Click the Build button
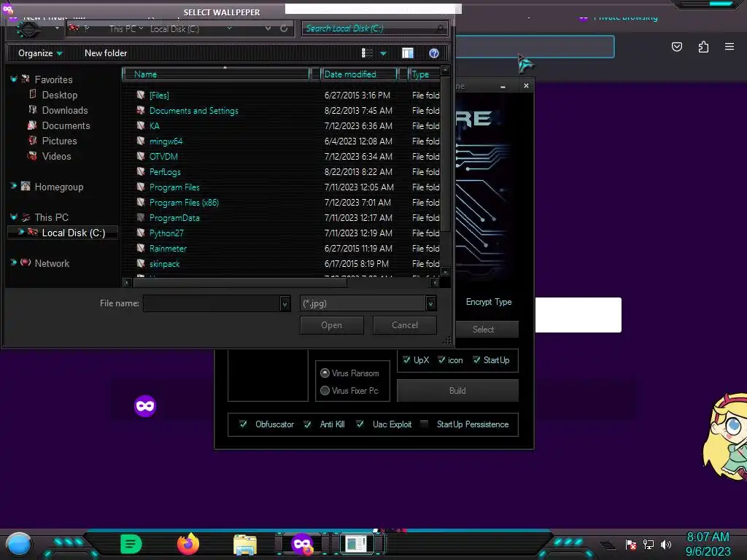 point(457,391)
